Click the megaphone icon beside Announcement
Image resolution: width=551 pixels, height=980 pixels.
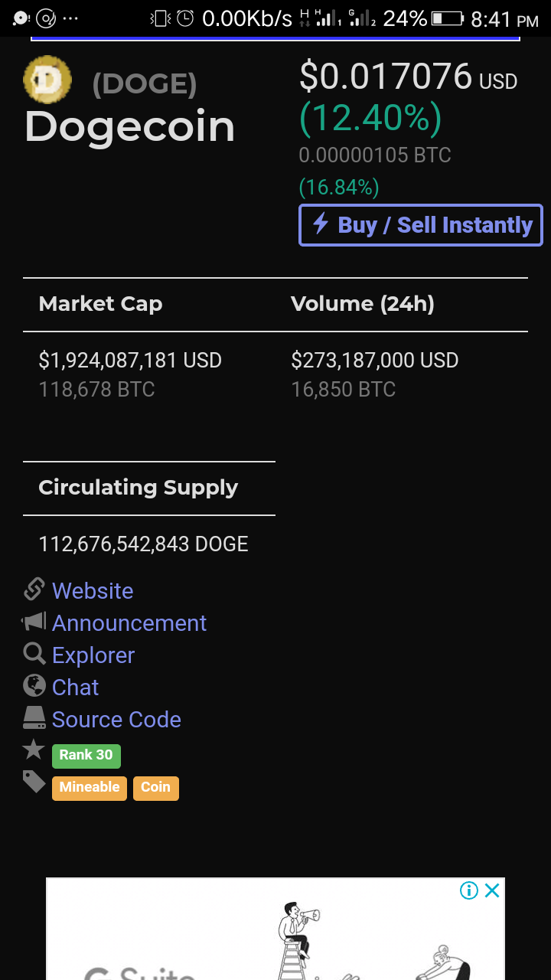coord(34,622)
